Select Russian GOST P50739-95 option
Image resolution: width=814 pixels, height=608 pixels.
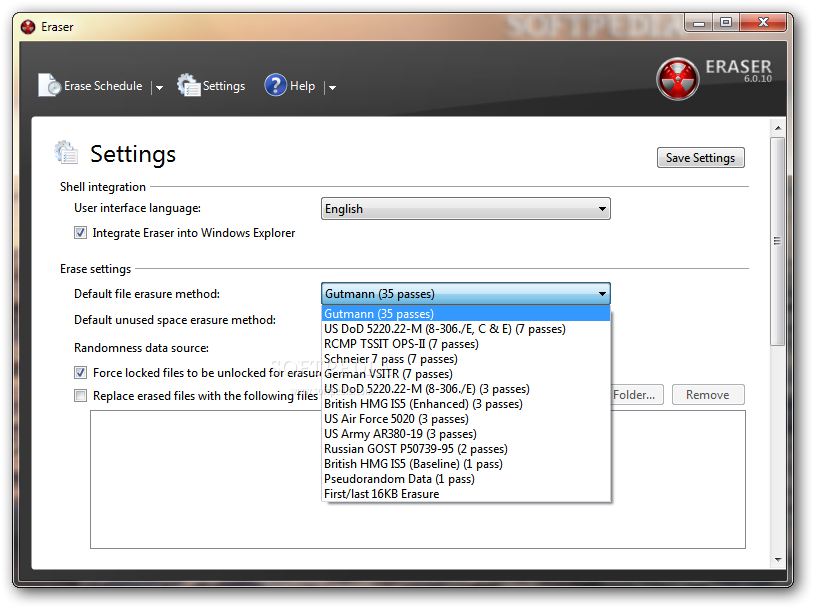466,449
